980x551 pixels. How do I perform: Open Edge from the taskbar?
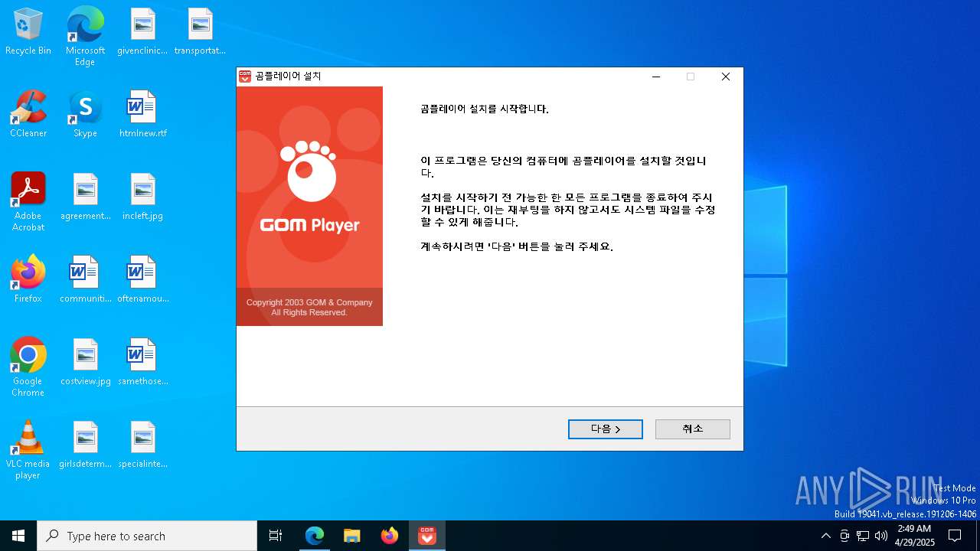pyautogui.click(x=315, y=536)
